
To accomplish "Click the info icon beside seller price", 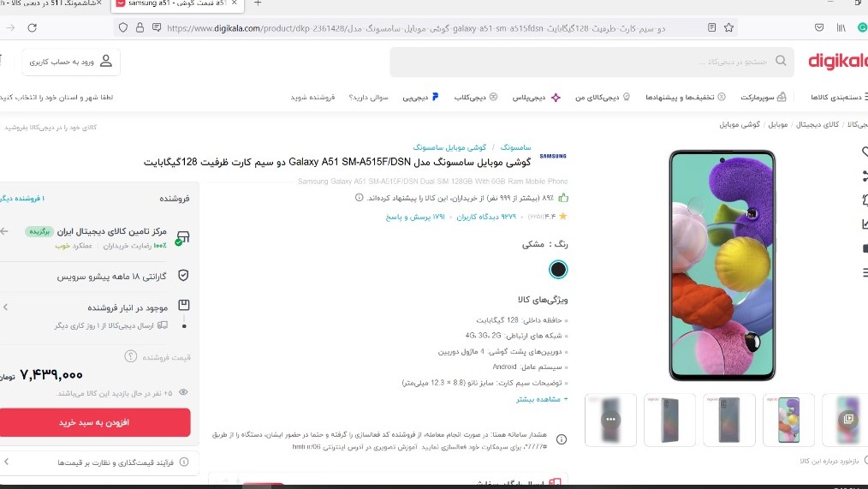I will (x=131, y=356).
